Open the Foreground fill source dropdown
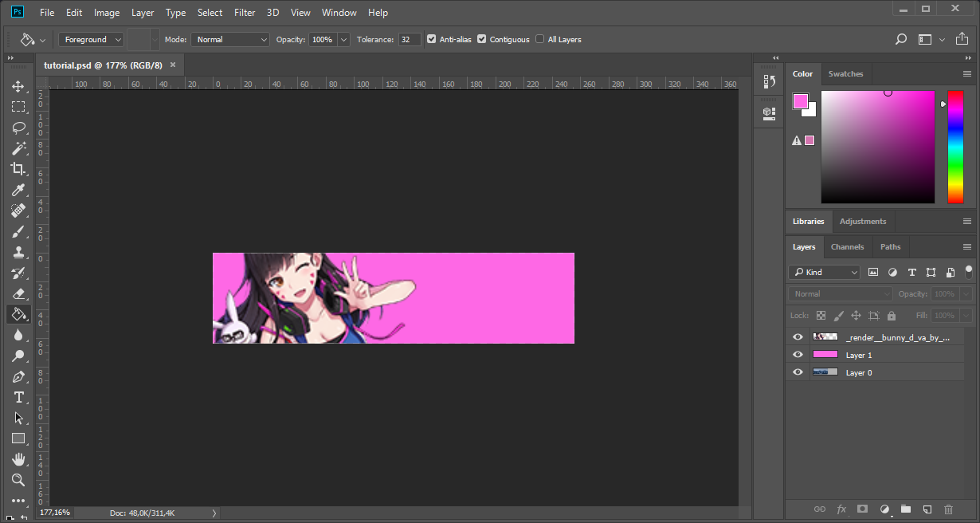Screen dimensions: 980x523 pos(91,39)
